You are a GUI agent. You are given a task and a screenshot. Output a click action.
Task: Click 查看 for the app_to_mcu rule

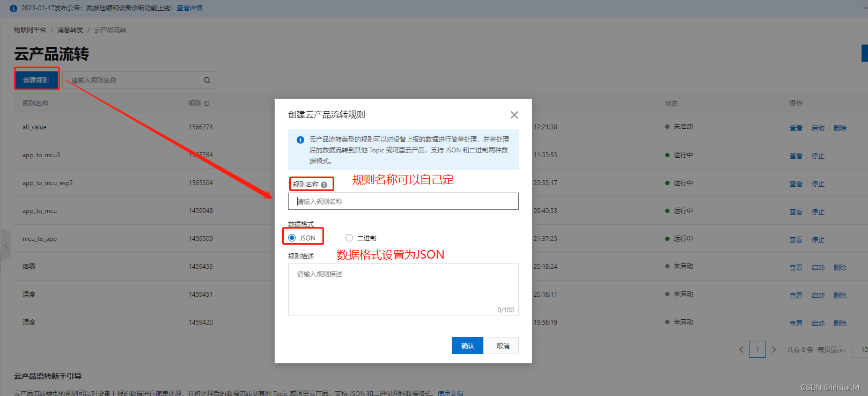(x=796, y=211)
